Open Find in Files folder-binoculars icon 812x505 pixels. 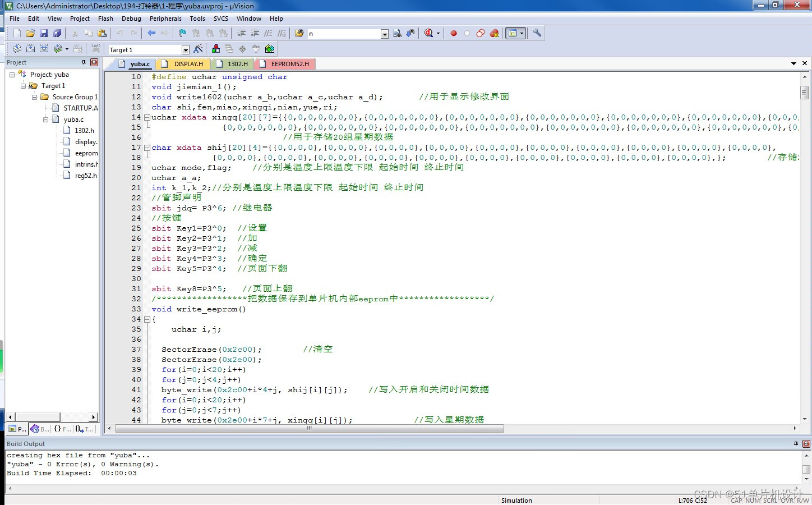(299, 33)
